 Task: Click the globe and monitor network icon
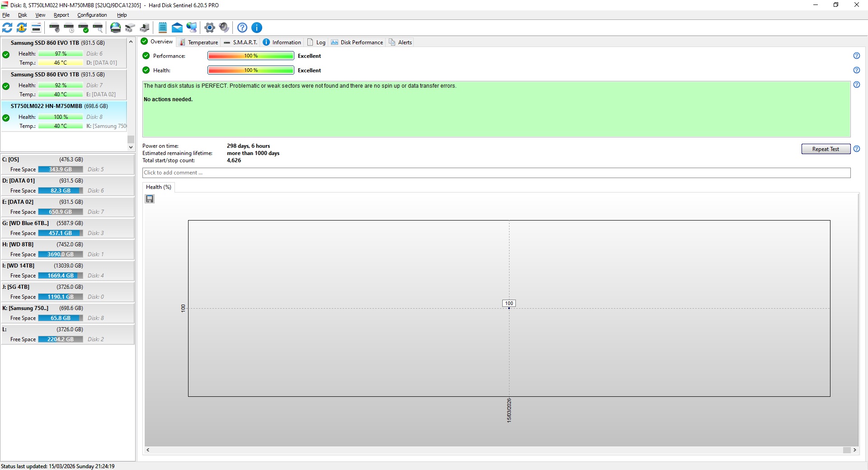192,28
